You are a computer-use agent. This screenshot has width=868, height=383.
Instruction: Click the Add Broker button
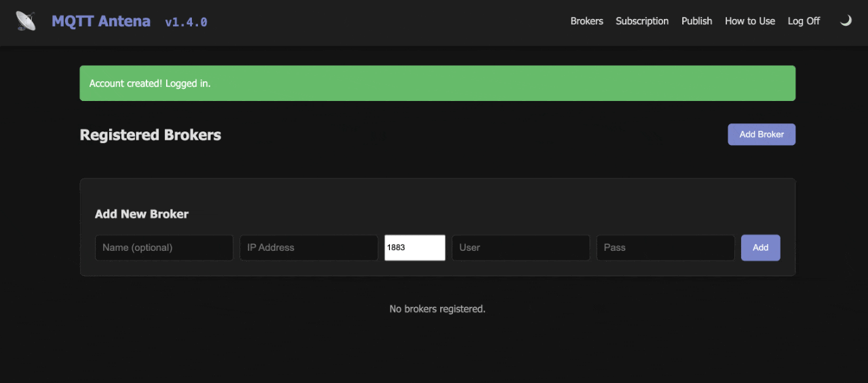(762, 134)
